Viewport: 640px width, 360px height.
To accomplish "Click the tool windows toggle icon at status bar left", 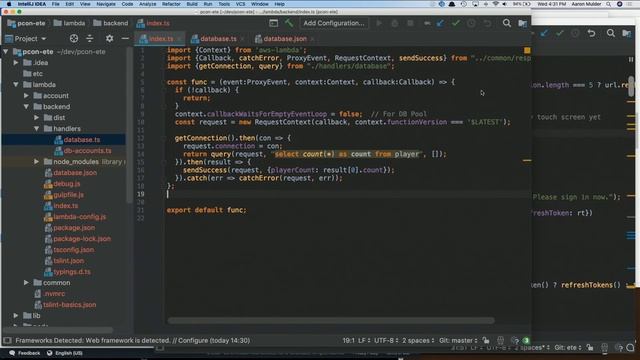I will [x=7, y=340].
